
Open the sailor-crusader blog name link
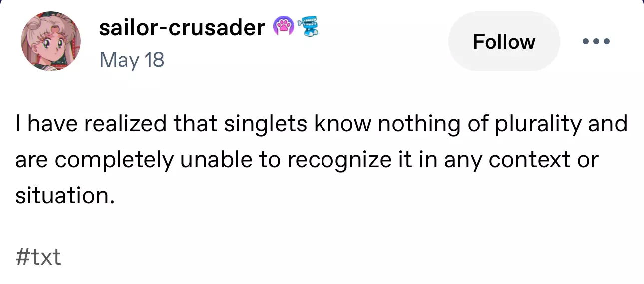click(182, 28)
